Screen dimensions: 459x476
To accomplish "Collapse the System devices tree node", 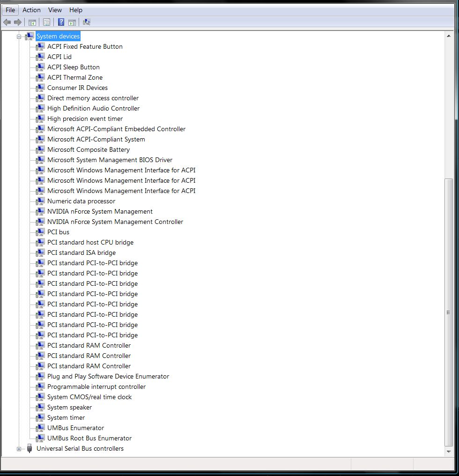I will tap(19, 37).
